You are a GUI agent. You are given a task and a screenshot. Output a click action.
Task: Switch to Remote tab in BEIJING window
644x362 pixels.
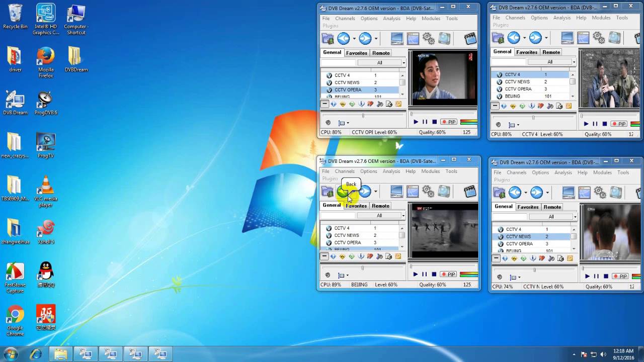tap(380, 206)
